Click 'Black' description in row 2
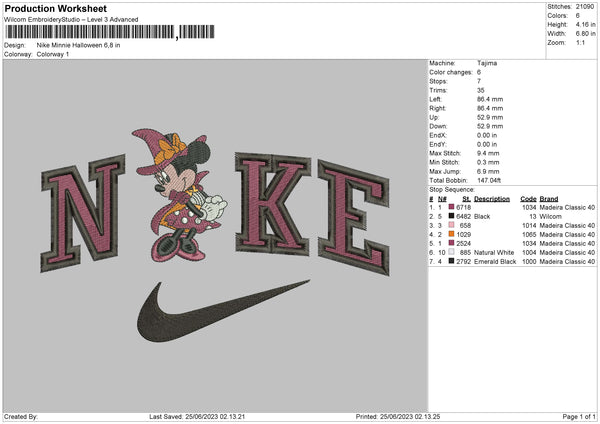This screenshot has width=600, height=424. tap(482, 216)
